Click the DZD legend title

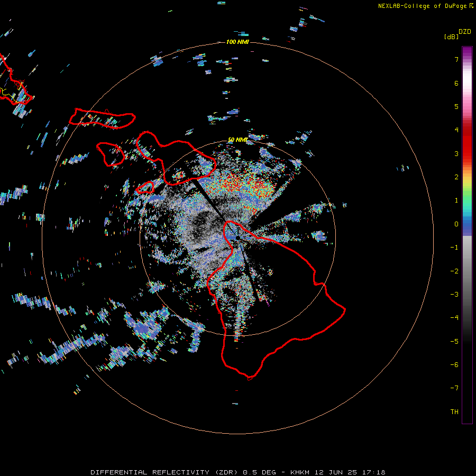pyautogui.click(x=465, y=32)
